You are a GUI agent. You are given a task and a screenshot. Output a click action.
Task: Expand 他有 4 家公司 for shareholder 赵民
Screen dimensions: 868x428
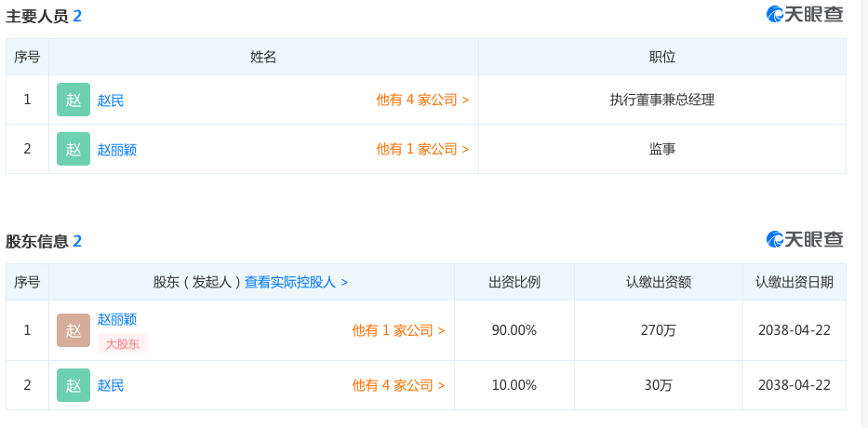tap(397, 385)
